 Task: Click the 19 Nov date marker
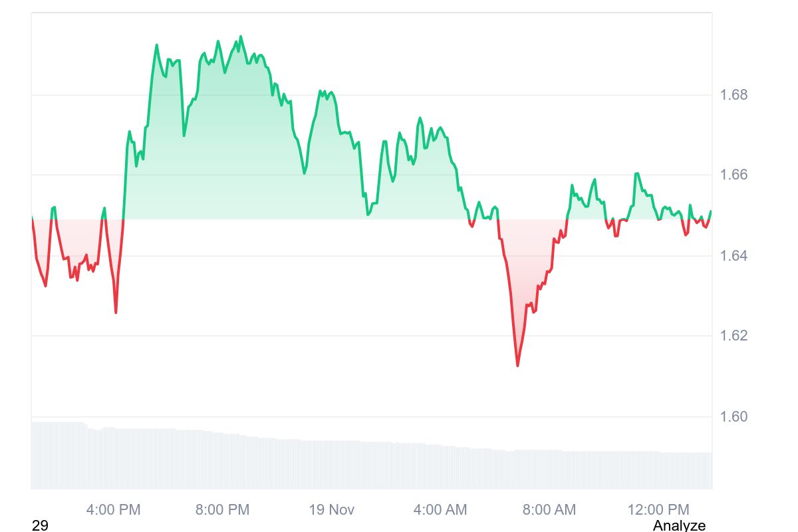332,510
